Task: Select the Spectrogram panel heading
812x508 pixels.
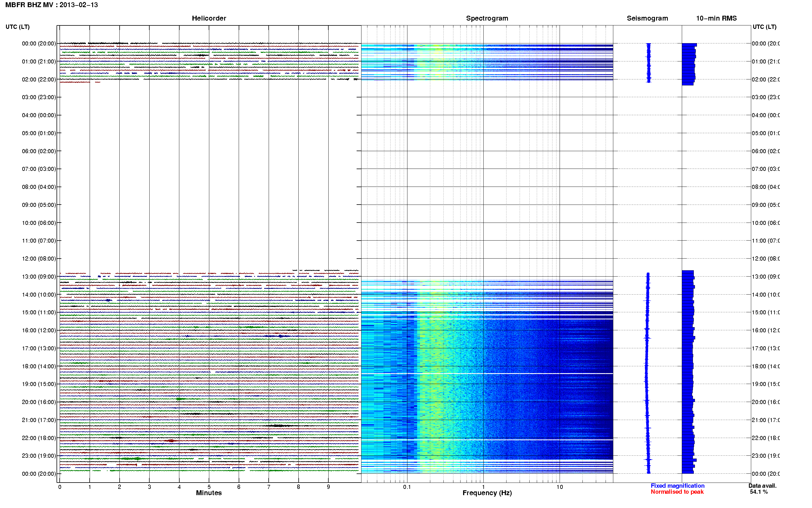Action: click(x=487, y=19)
